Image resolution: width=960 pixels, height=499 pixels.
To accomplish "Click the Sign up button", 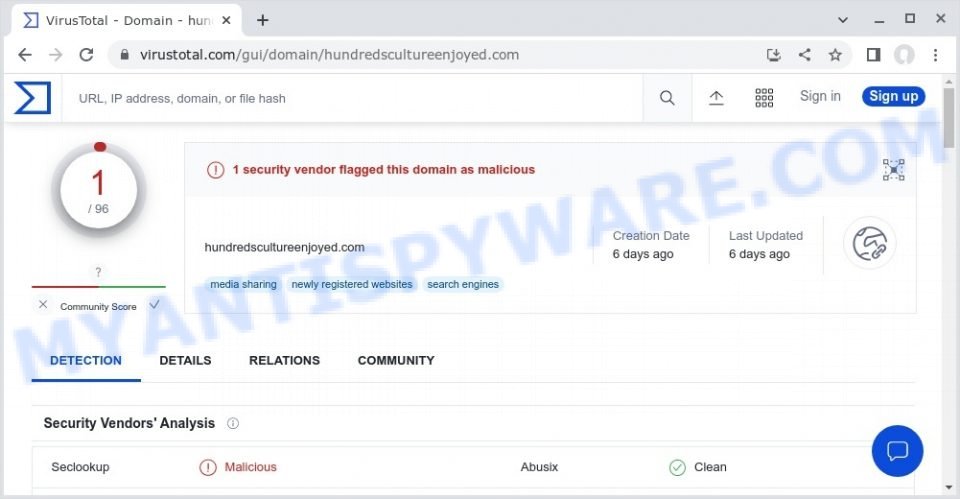I will click(x=893, y=96).
